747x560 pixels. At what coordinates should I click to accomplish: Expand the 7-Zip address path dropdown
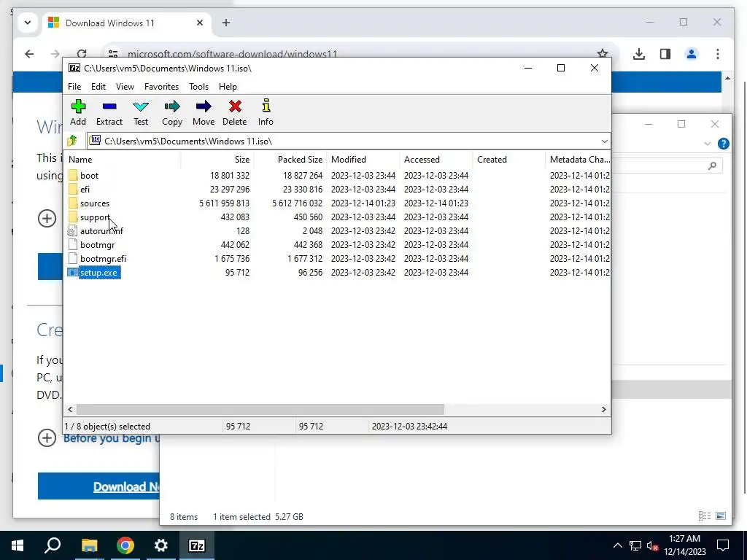click(x=604, y=141)
